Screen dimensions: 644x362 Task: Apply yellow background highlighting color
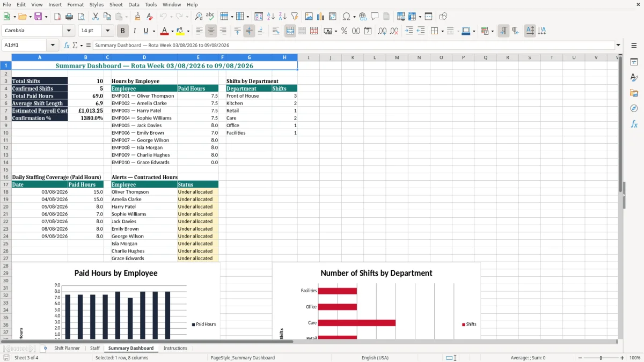point(180,31)
